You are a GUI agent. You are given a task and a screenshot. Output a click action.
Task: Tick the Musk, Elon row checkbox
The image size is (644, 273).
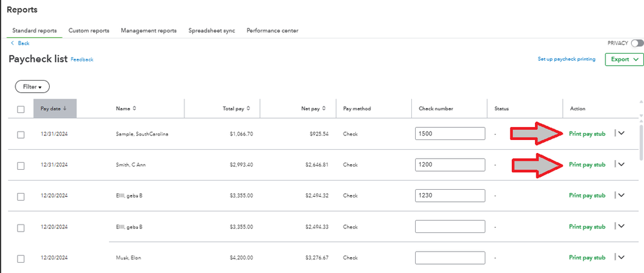coord(21,258)
